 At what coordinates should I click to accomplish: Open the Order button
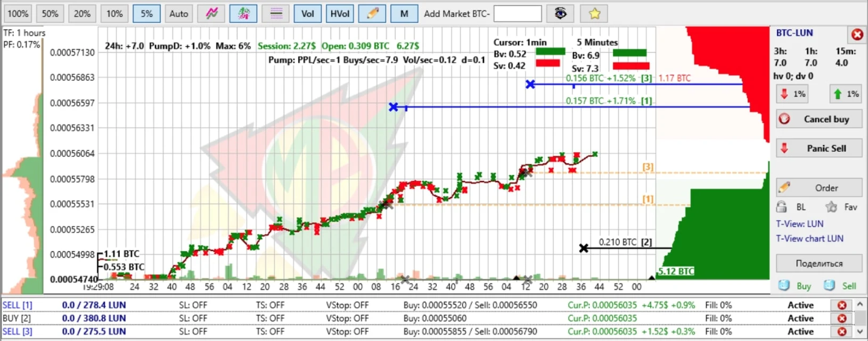tap(819, 188)
